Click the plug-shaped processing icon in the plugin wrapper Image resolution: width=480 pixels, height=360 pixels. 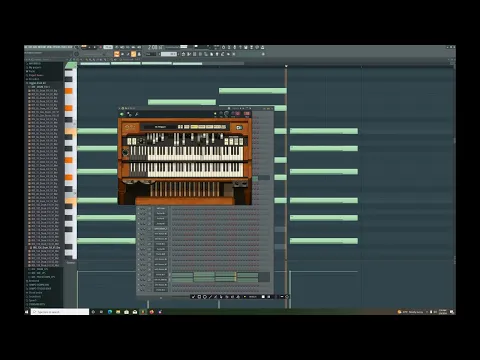tap(129, 114)
